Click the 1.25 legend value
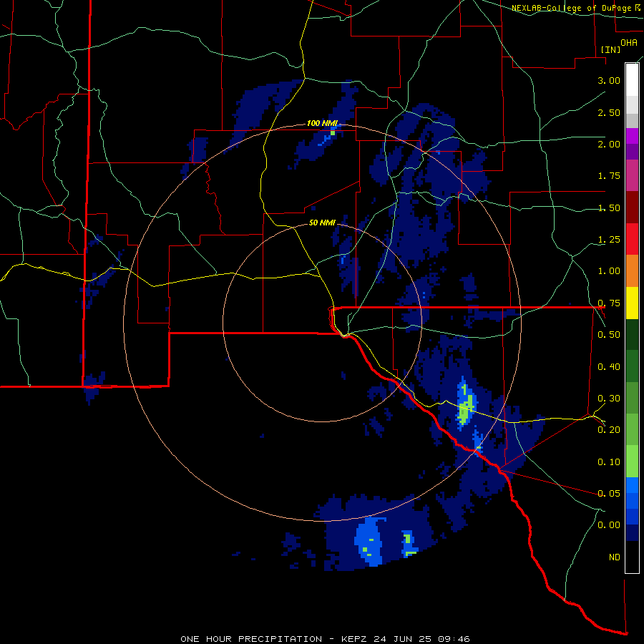644x644 pixels. tap(609, 240)
